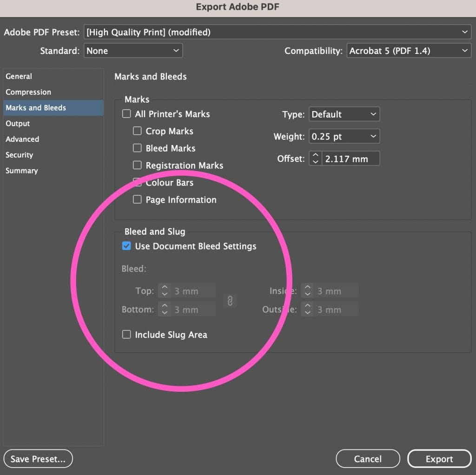This screenshot has width=476, height=475.
Task: Open the Compatibility dropdown
Action: (409, 51)
